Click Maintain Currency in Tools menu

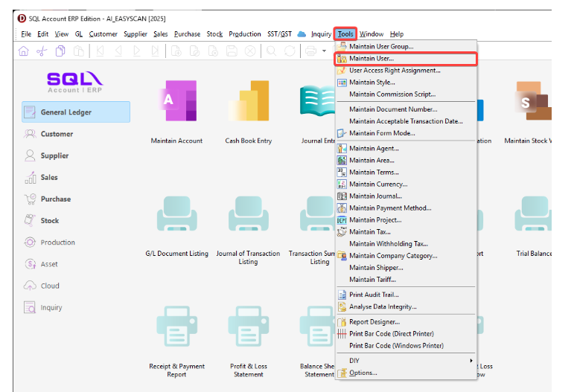tap(378, 184)
